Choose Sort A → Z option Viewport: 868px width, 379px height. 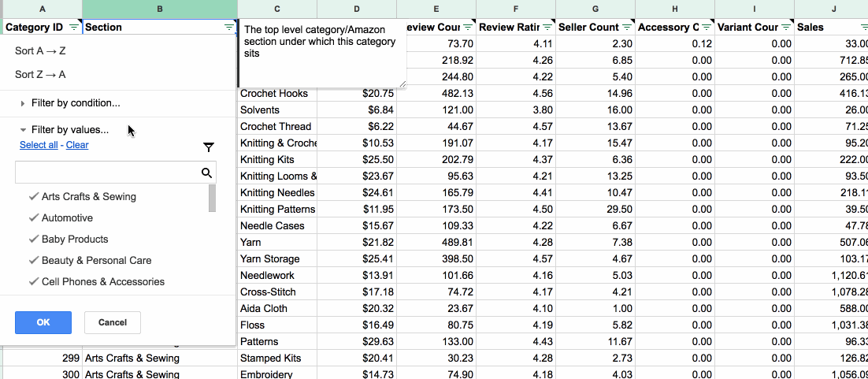pyautogui.click(x=40, y=51)
